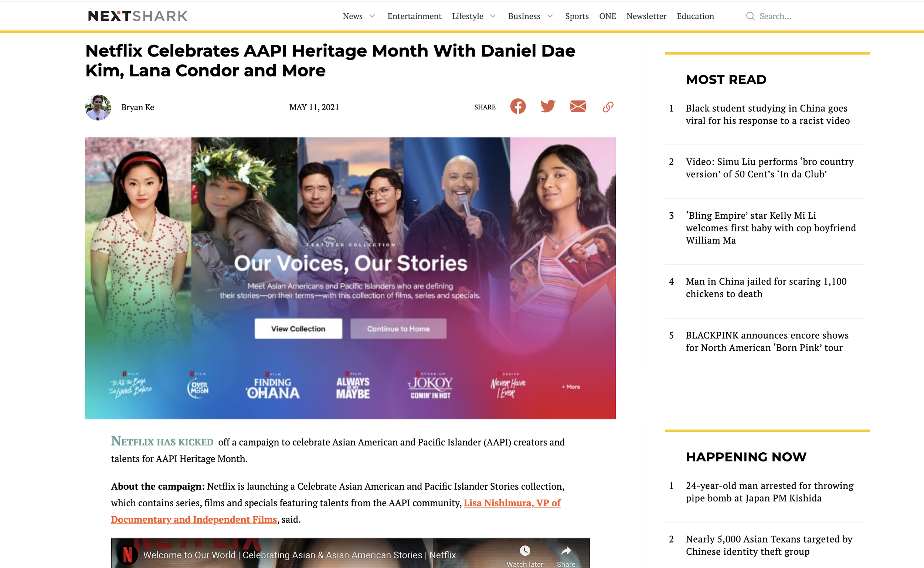The width and height of the screenshot is (924, 568).
Task: Open the Newsletter page
Action: [x=646, y=16]
